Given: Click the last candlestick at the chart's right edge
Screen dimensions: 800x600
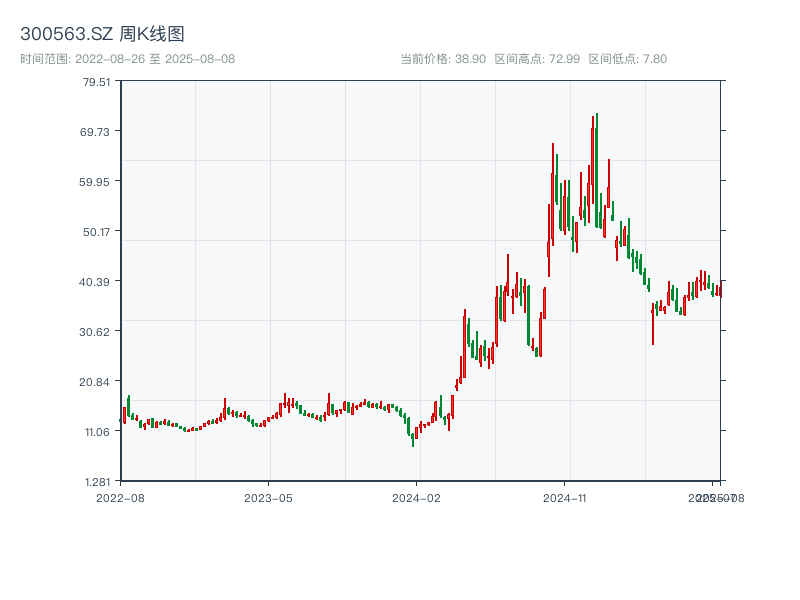Looking at the screenshot, I should pyautogui.click(x=720, y=291).
